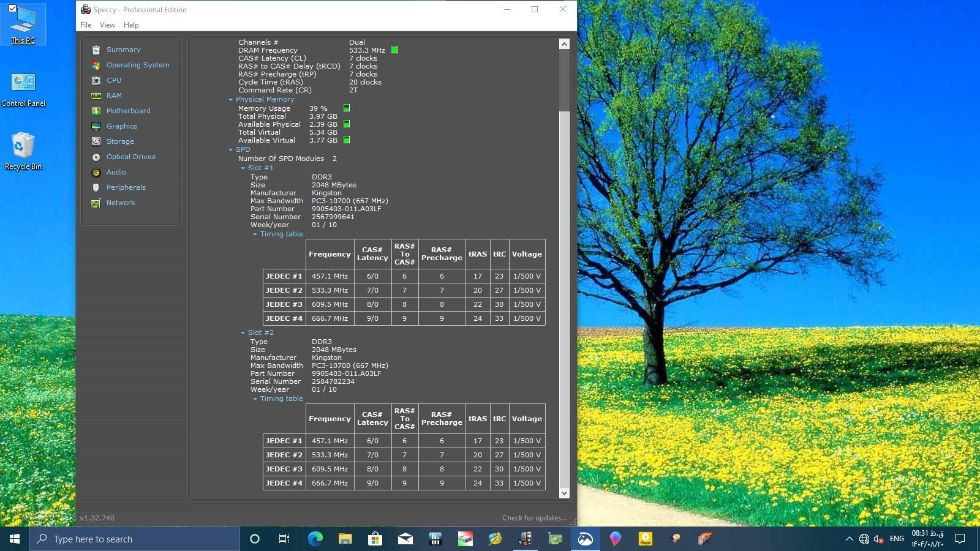Collapse the Slot #1 tree node
This screenshot has width=980, height=551.
(243, 168)
